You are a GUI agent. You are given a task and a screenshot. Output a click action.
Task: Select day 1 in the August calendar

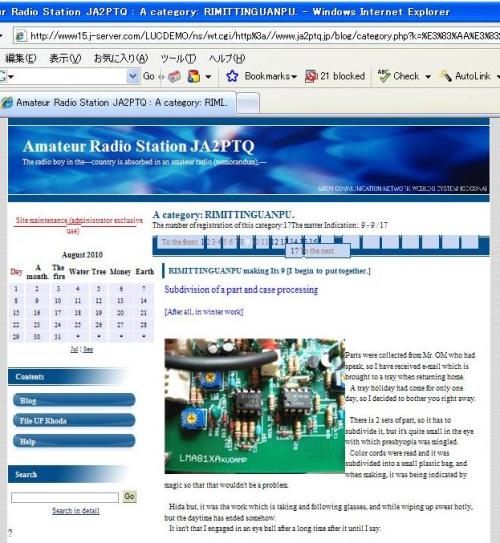(16, 288)
